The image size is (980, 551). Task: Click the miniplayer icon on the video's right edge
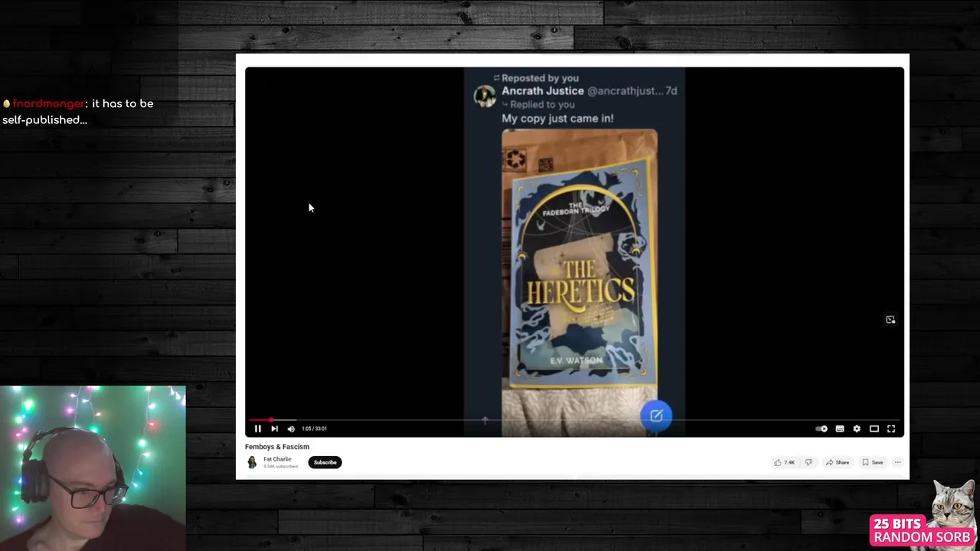(x=890, y=320)
